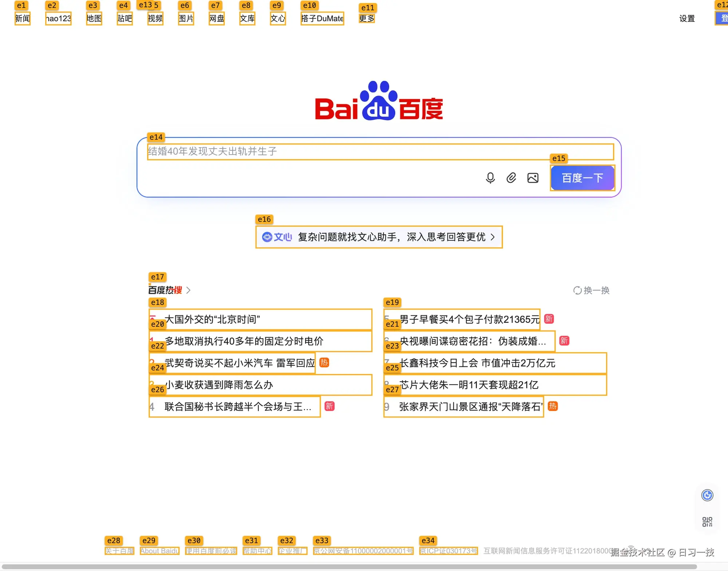Click the blue login button top right
Image resolution: width=728 pixels, height=571 pixels.
point(722,18)
